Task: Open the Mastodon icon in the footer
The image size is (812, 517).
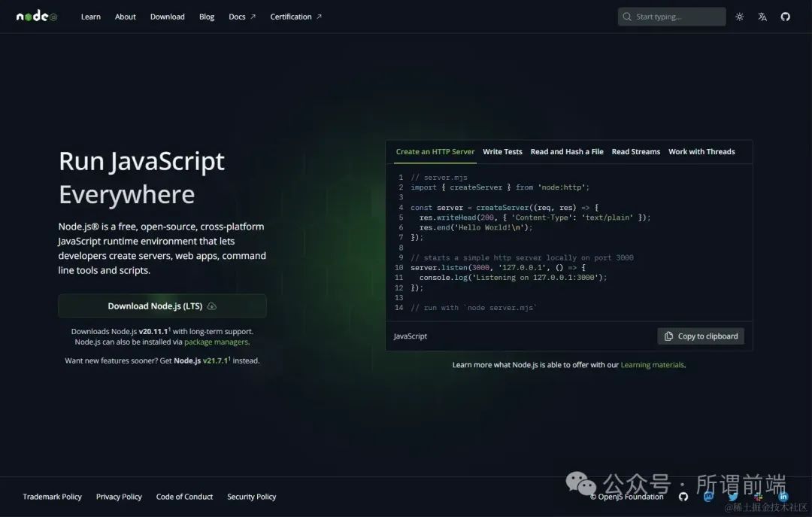Action: click(x=708, y=496)
